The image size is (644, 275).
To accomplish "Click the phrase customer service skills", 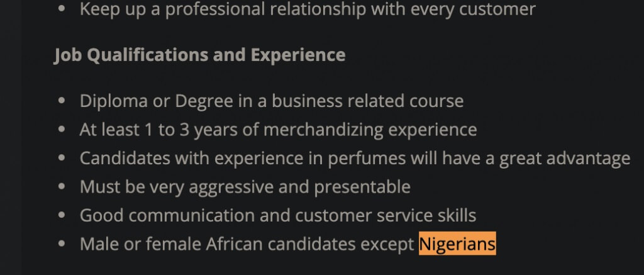I will [386, 215].
